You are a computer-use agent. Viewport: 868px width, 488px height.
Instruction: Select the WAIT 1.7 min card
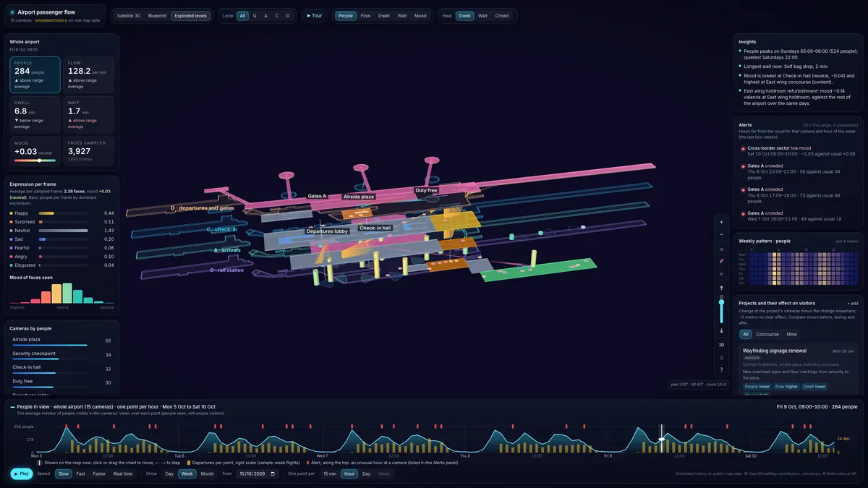pyautogui.click(x=88, y=114)
